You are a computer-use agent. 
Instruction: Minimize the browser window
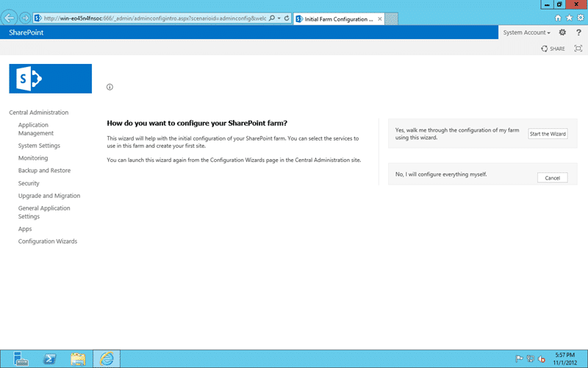547,4
